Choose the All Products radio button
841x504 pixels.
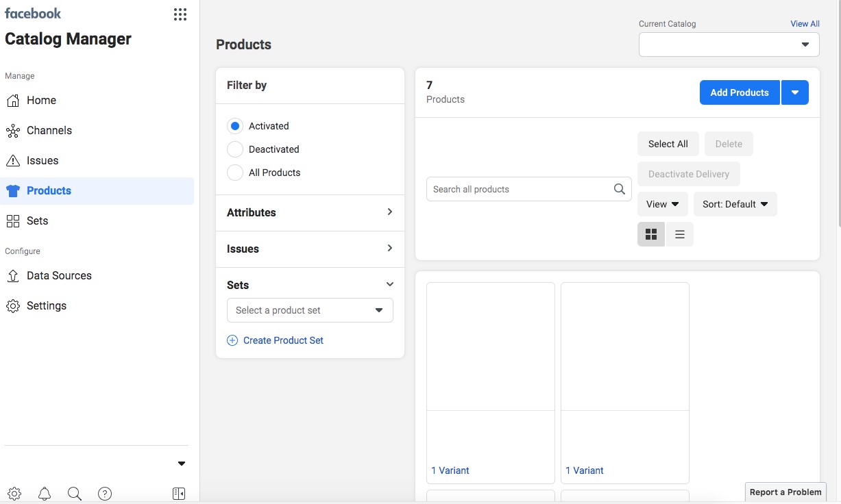(235, 173)
